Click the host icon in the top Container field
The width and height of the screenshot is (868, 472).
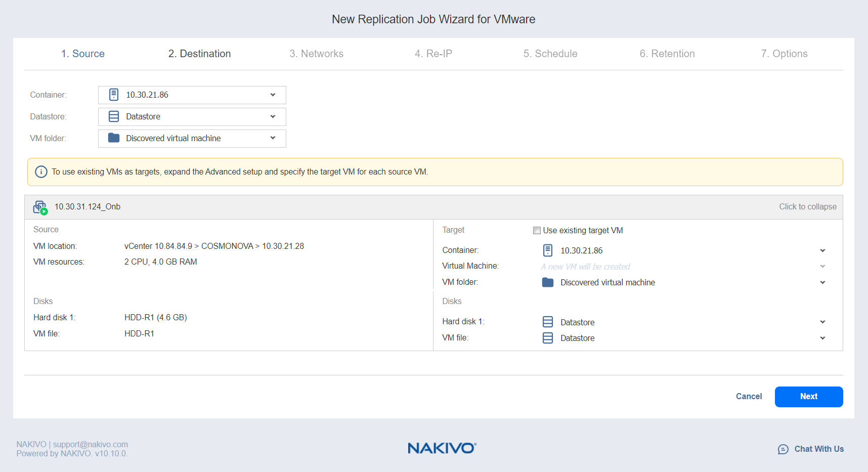[x=114, y=95]
